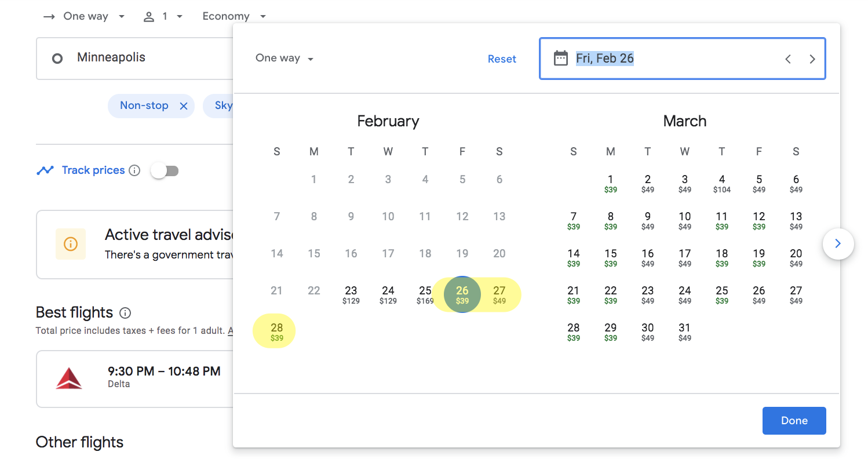Image resolution: width=868 pixels, height=459 pixels.
Task: Click the passenger person icon
Action: [x=149, y=16]
